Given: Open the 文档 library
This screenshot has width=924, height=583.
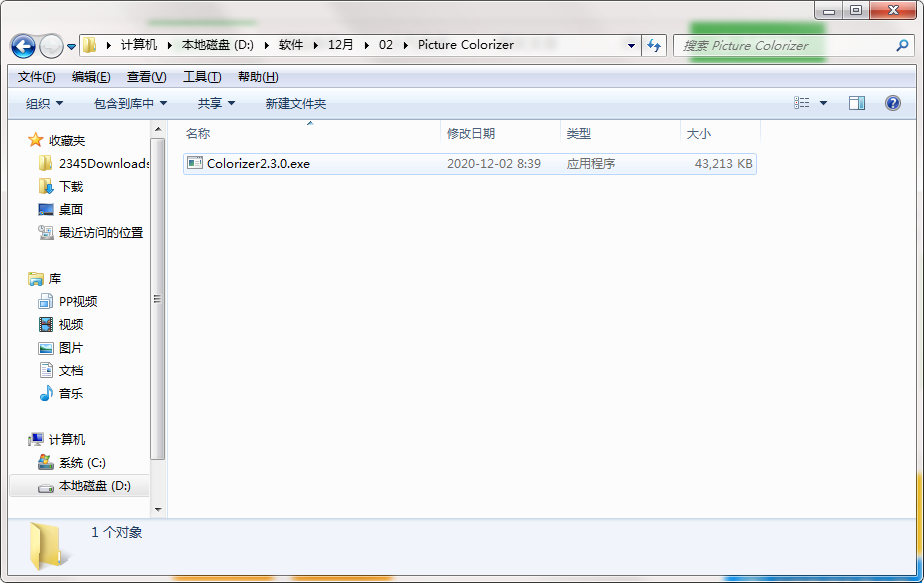Looking at the screenshot, I should click(x=71, y=371).
